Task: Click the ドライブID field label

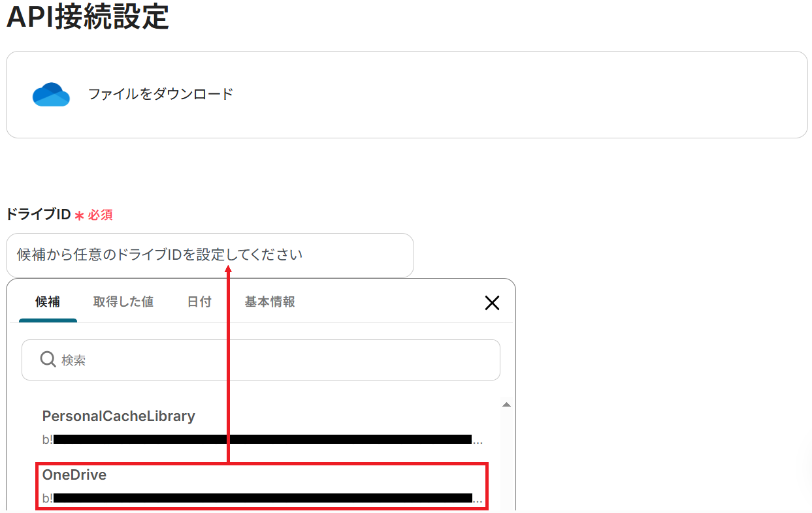Action: click(38, 215)
